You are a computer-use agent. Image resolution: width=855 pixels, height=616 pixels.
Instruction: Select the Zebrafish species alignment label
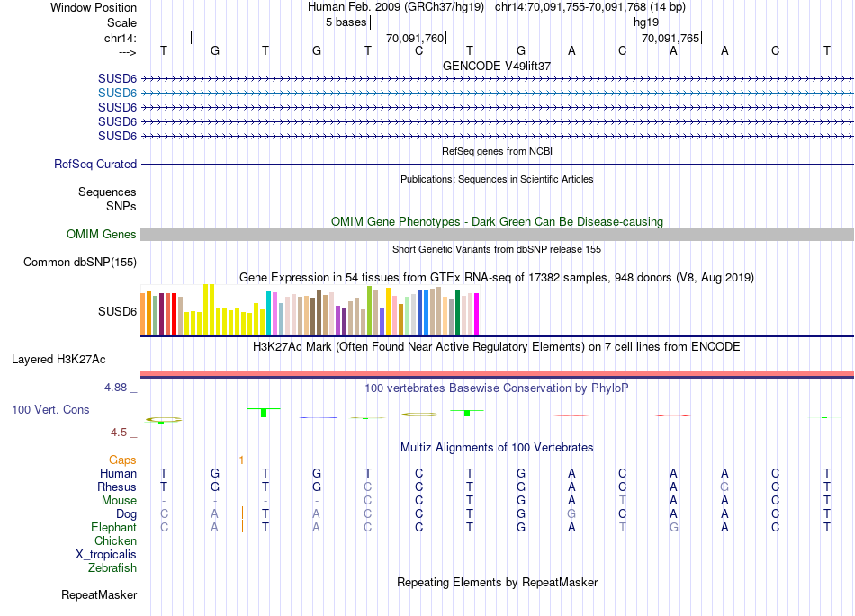[112, 568]
